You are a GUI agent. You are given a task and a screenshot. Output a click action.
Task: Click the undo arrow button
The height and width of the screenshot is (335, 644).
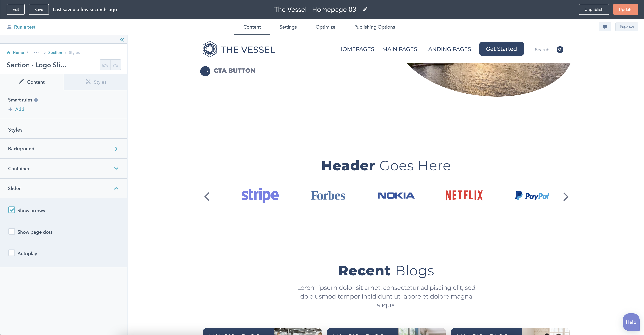click(105, 65)
